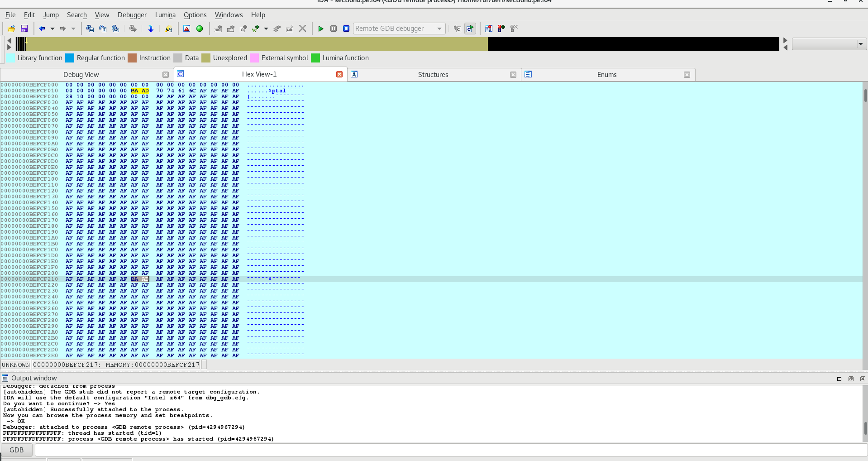The height and width of the screenshot is (461, 868).
Task: Switch to the Structures tab
Action: click(433, 75)
